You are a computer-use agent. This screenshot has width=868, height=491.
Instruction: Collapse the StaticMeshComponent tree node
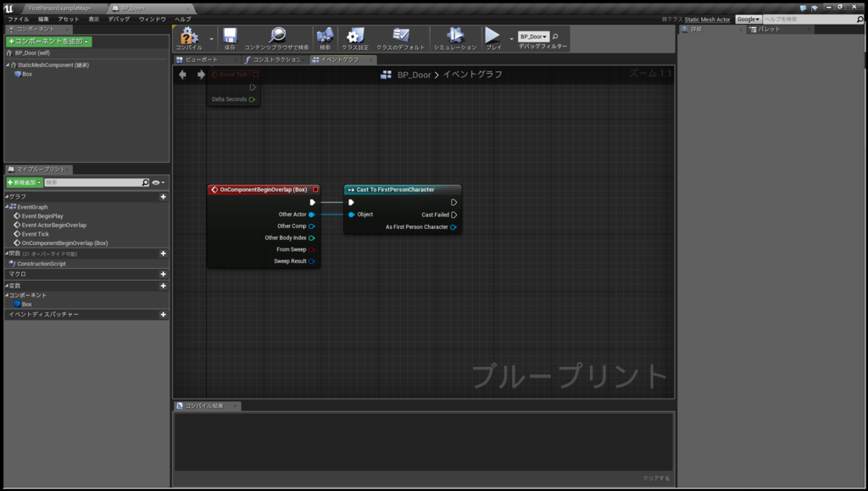point(8,64)
